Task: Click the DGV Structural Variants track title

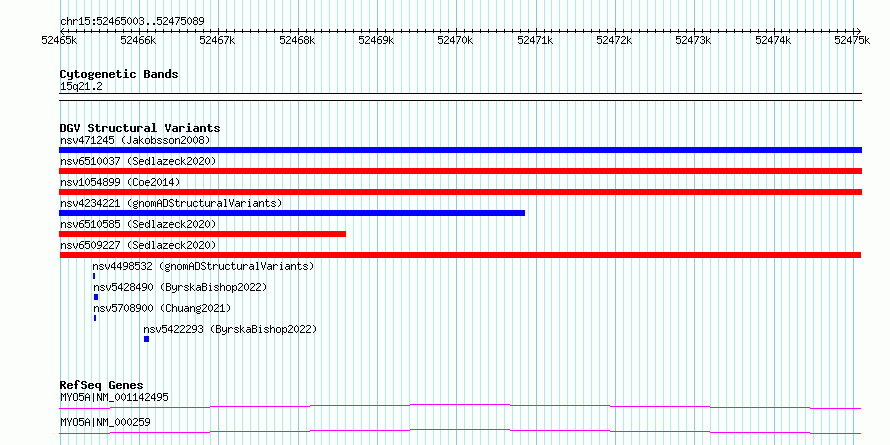Action: 140,128
